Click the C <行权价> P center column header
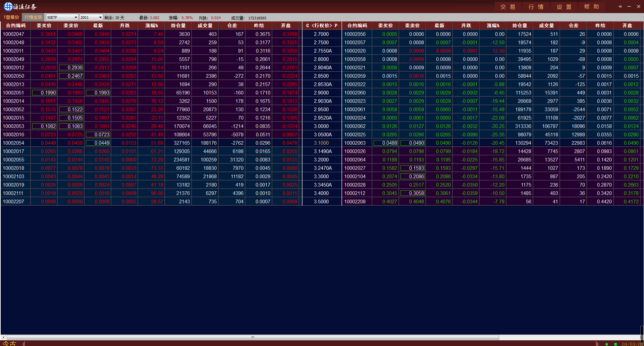The image size is (644, 346). pos(322,25)
